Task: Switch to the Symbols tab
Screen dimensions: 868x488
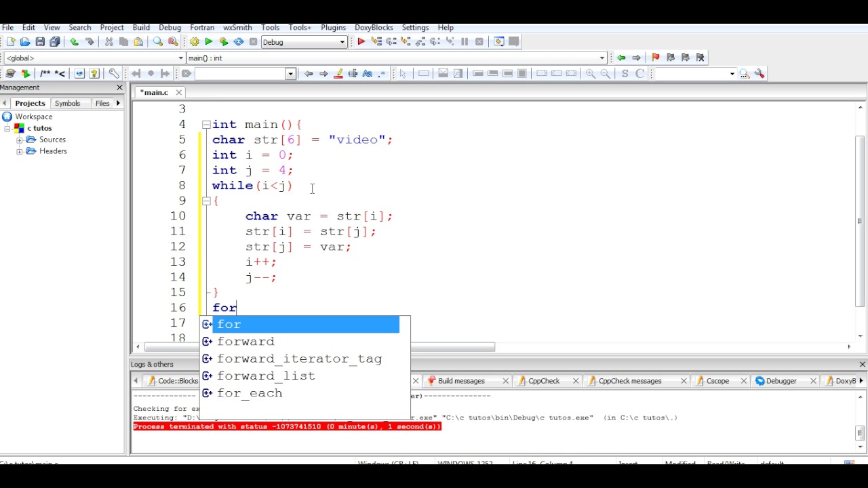Action: (x=67, y=103)
